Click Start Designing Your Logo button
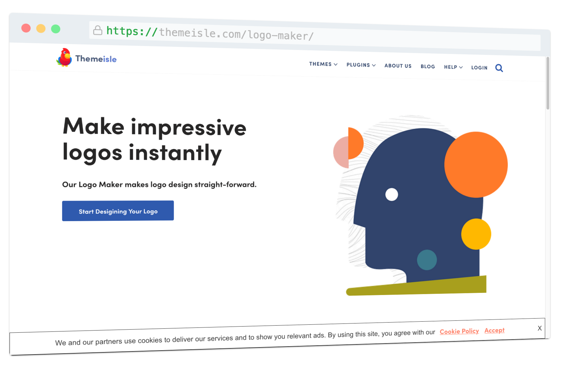Viewport: 588px width, 368px height. (x=118, y=211)
